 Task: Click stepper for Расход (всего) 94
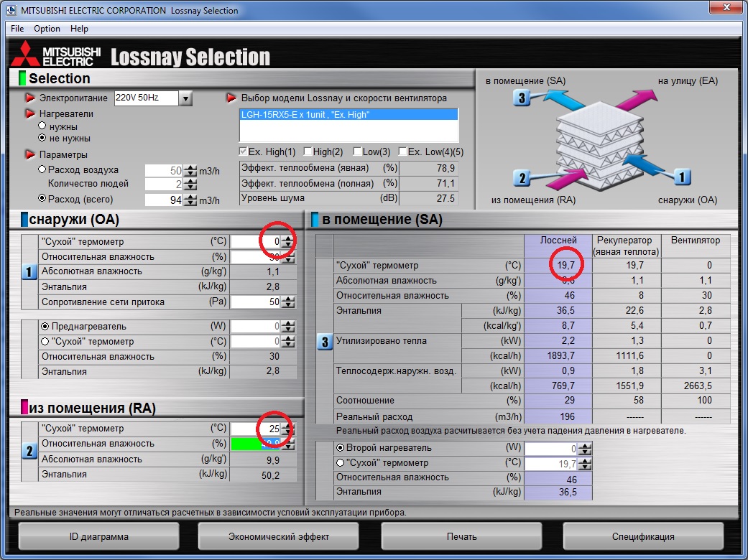(190, 200)
